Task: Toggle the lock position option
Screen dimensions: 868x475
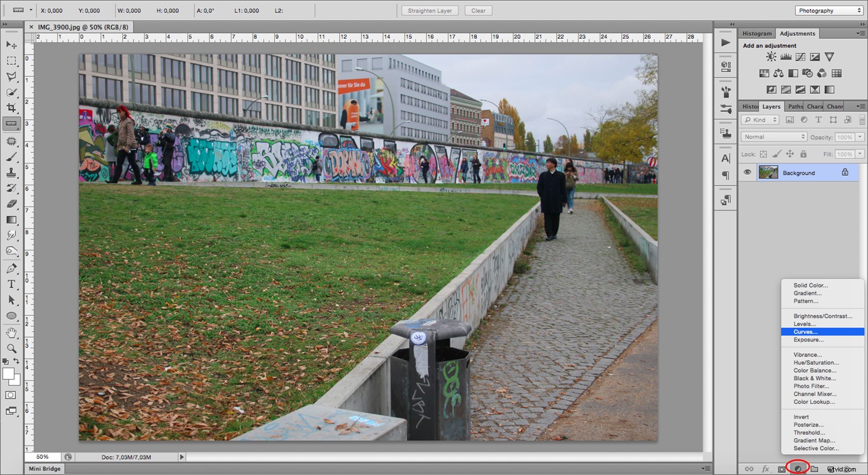Action: point(789,154)
